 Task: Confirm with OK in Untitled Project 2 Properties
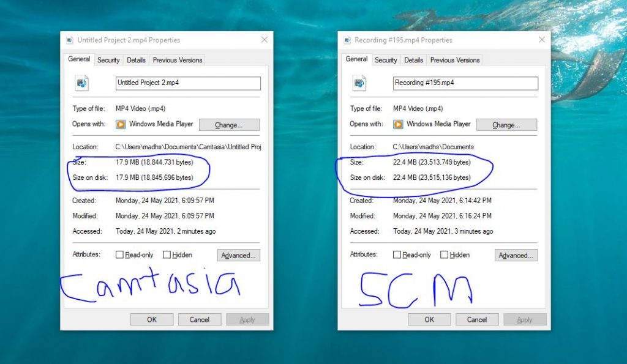click(152, 320)
